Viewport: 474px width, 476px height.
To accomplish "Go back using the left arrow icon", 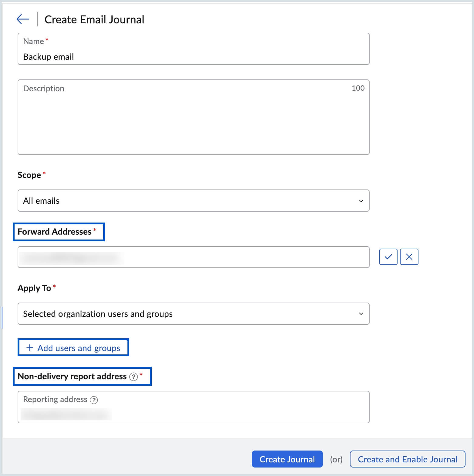I will click(23, 19).
